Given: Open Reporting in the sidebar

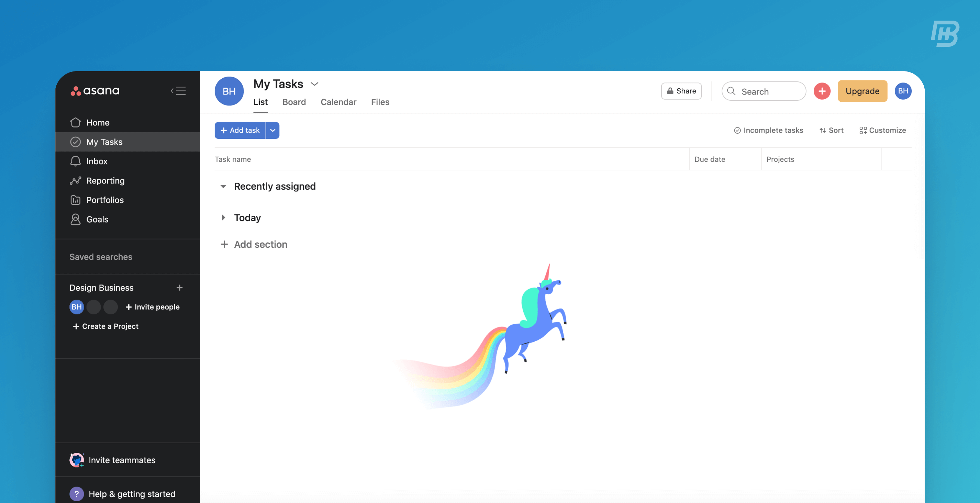Looking at the screenshot, I should point(127,181).
